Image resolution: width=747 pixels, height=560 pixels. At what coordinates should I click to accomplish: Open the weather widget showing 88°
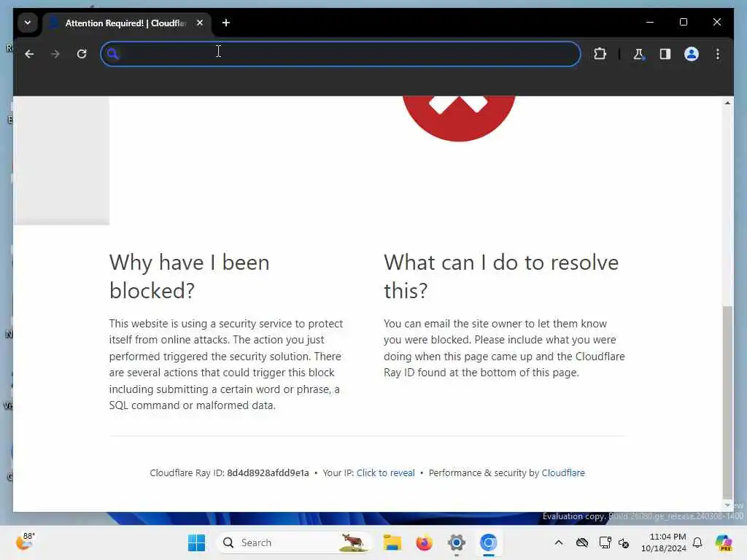pyautogui.click(x=25, y=542)
